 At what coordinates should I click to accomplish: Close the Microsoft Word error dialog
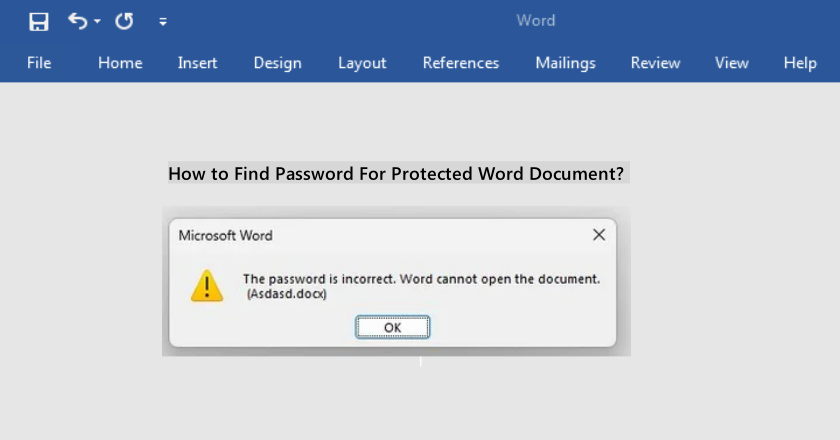[x=598, y=235]
